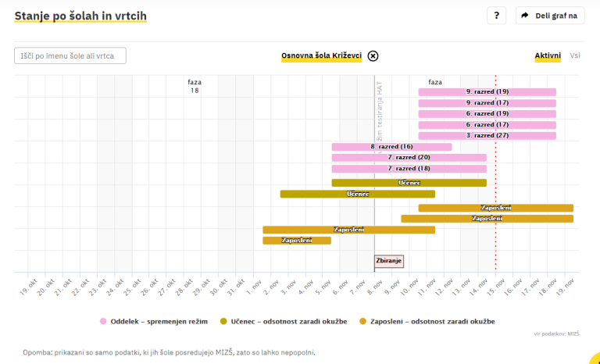Click the pink Oddelek legend dot
The image size is (600, 364).
click(x=103, y=321)
